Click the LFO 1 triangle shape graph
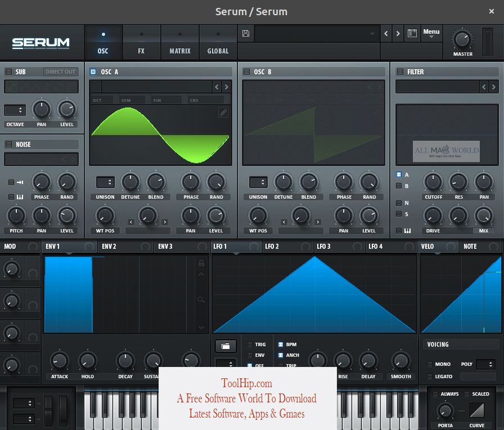Image resolution: width=504 pixels, height=430 pixels. (314, 294)
